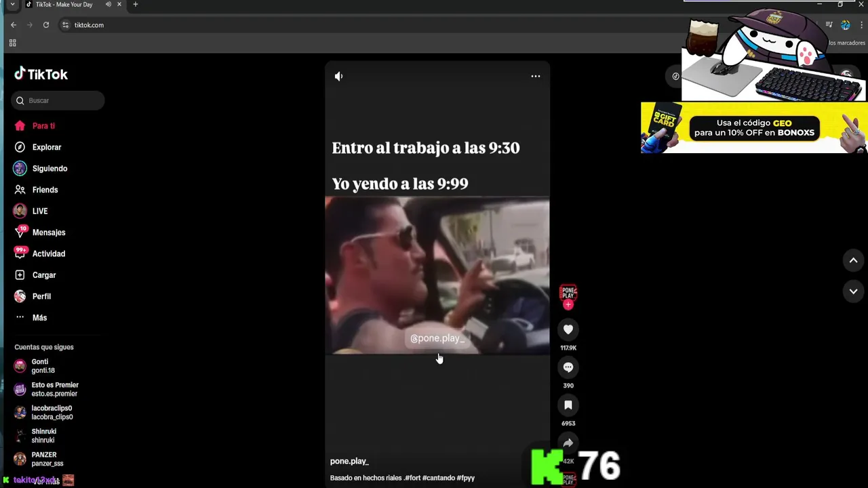Click the 117.9K likes count

568,348
